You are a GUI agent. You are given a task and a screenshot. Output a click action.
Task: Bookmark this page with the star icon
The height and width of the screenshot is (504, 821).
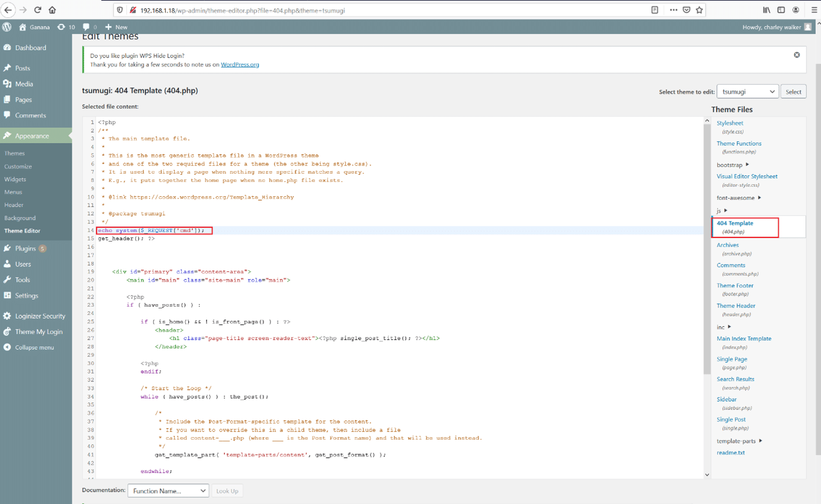click(699, 10)
